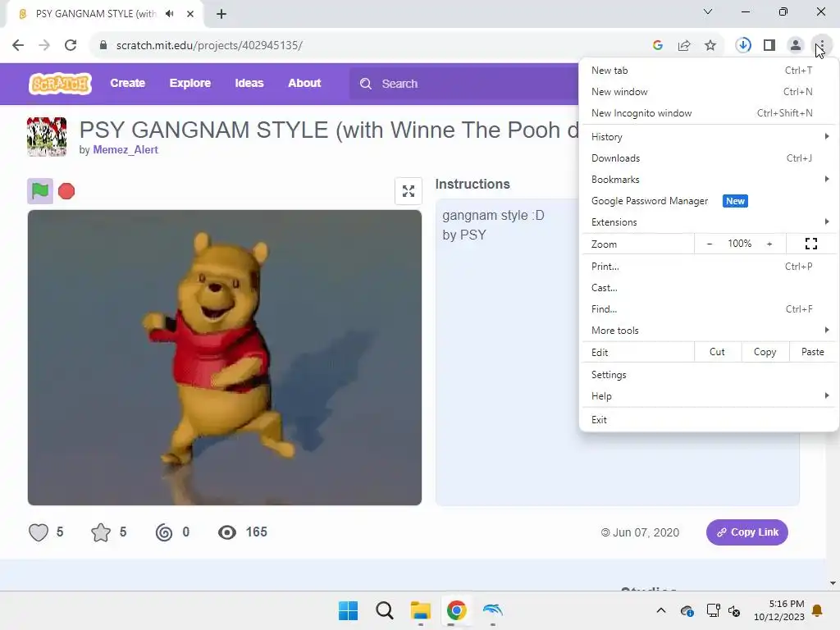This screenshot has height=630, width=840.
Task: Click Chrome icon in taskbar
Action: 456,610
